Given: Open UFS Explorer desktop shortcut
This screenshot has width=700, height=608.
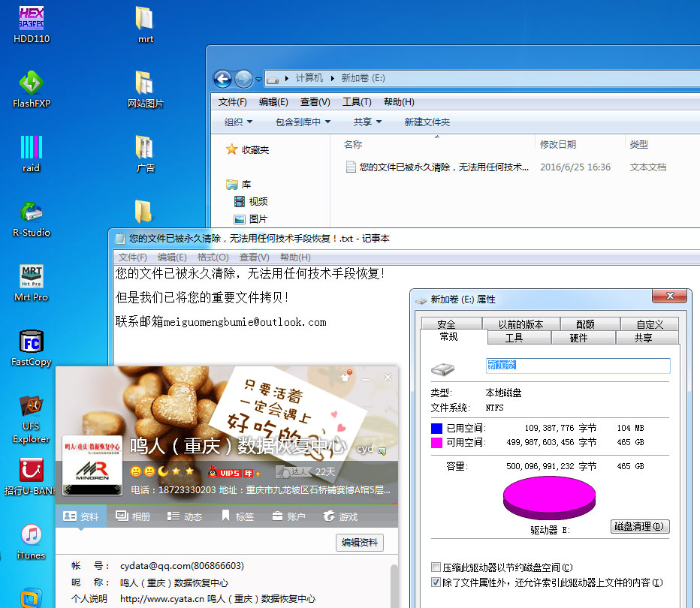Looking at the screenshot, I should pos(32,408).
